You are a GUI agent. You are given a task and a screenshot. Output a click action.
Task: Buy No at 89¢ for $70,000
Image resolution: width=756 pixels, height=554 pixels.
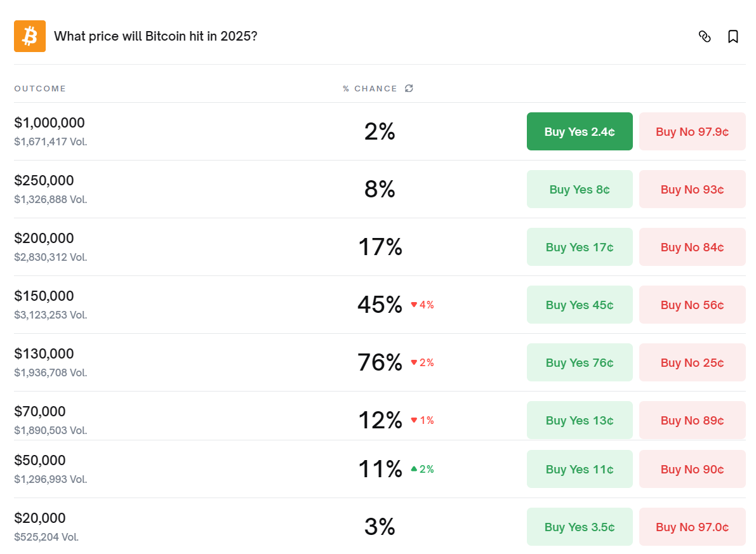[692, 420]
